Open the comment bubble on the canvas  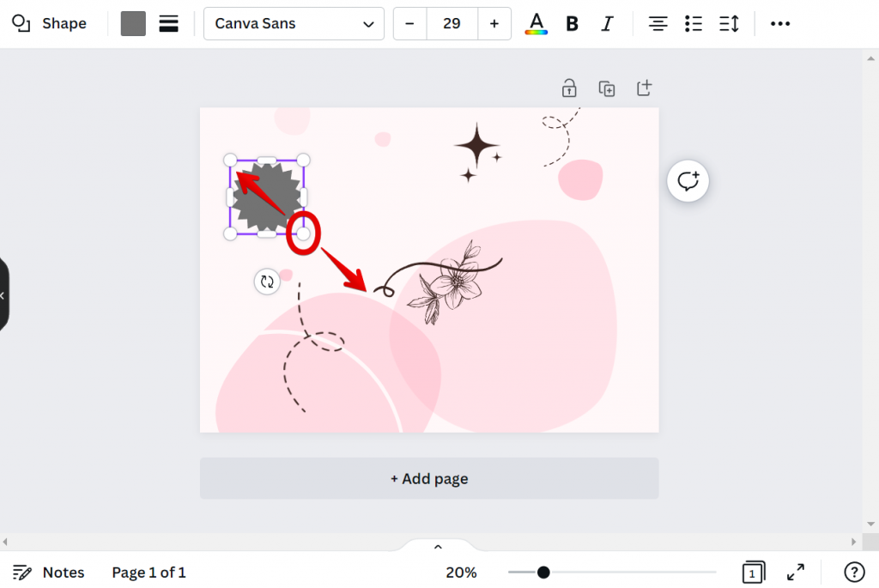[688, 180]
